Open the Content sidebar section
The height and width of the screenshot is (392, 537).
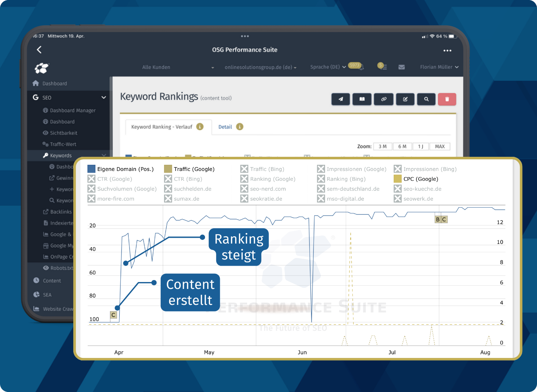click(52, 281)
